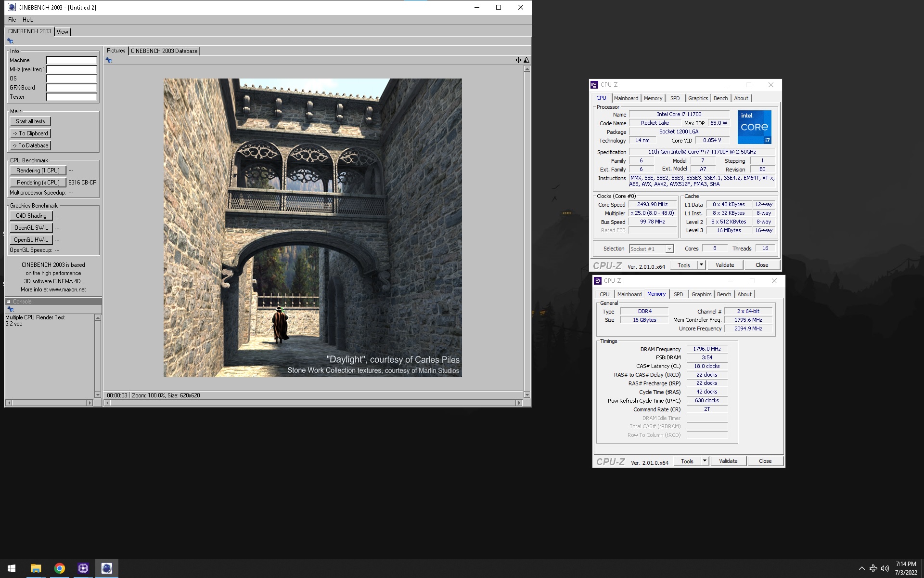Click console scrollbar up arrow
This screenshot has height=578, width=924.
point(98,318)
